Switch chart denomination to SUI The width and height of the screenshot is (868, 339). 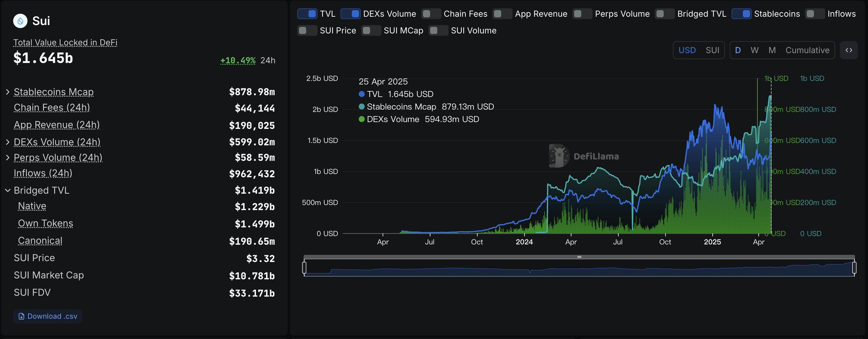(712, 50)
